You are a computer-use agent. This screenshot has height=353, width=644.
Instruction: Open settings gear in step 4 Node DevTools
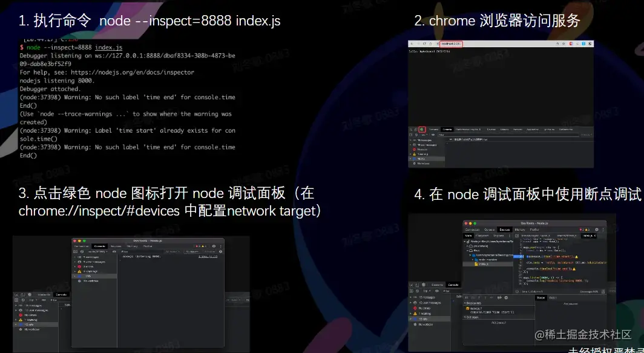[597, 229]
